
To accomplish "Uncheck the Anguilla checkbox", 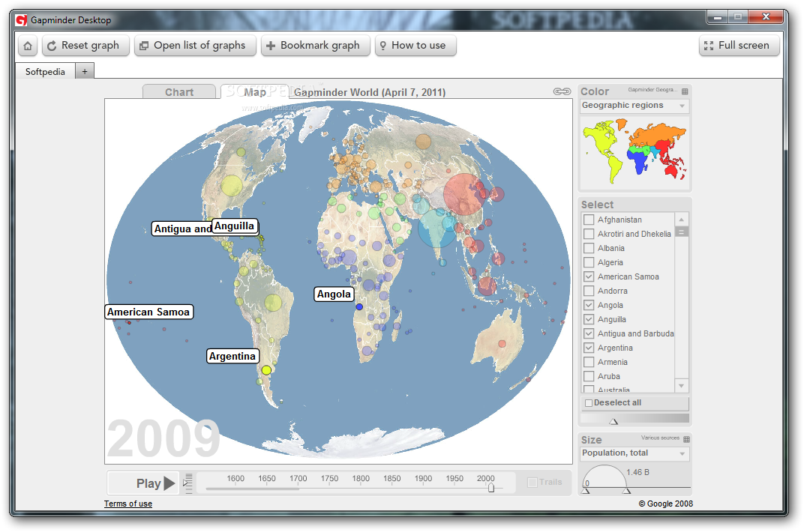I will (x=589, y=319).
